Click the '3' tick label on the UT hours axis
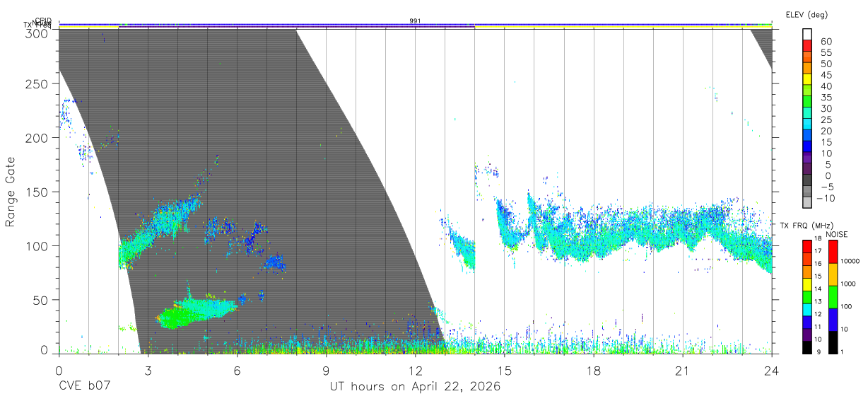The image size is (868, 401). pyautogui.click(x=148, y=371)
